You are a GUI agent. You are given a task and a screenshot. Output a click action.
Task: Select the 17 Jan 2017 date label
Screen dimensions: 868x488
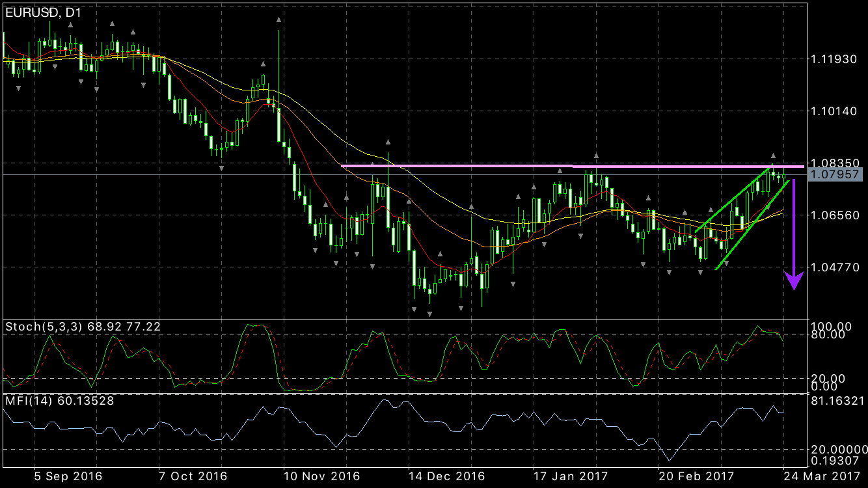(571, 476)
